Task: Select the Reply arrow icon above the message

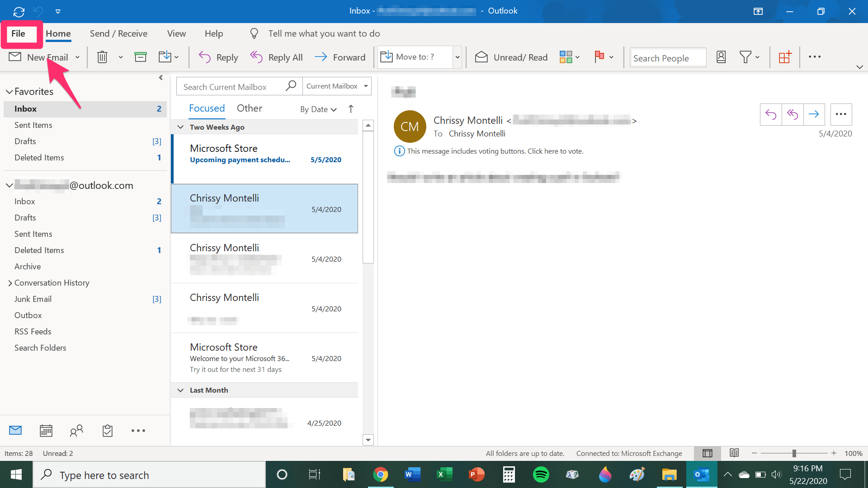Action: [x=771, y=114]
